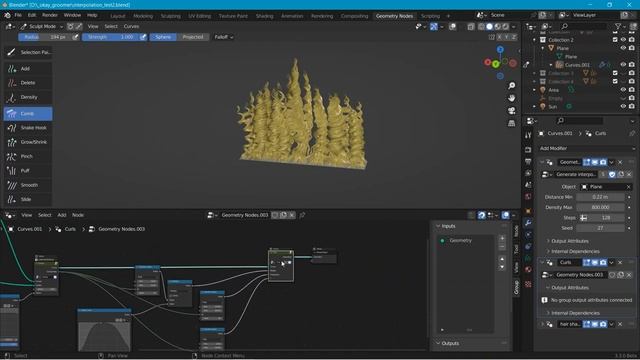Remove the Curls modifier with its X
The height and width of the screenshot is (360, 640).
coord(620,262)
